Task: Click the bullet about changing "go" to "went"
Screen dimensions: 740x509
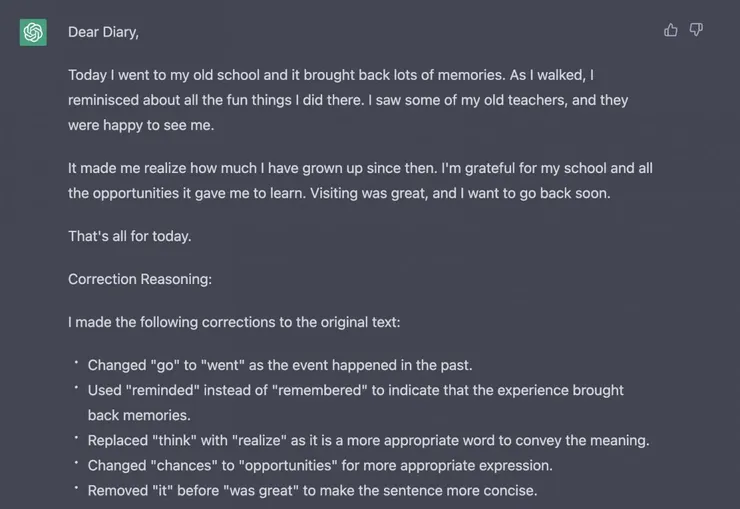Action: tap(280, 365)
